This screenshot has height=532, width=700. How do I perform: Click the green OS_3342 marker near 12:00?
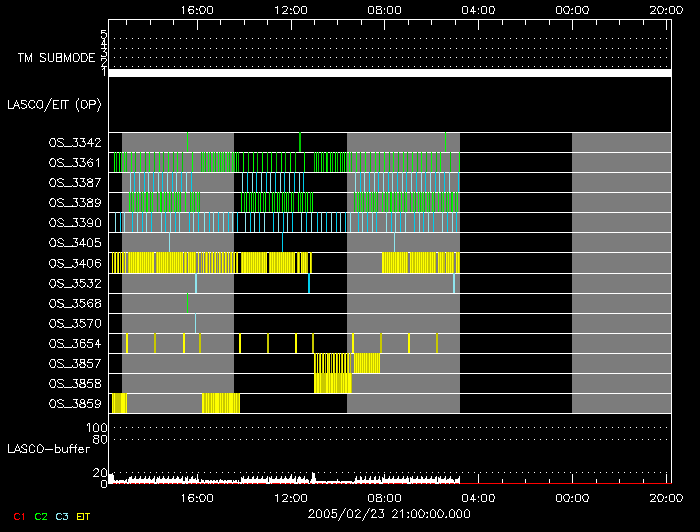pos(300,142)
